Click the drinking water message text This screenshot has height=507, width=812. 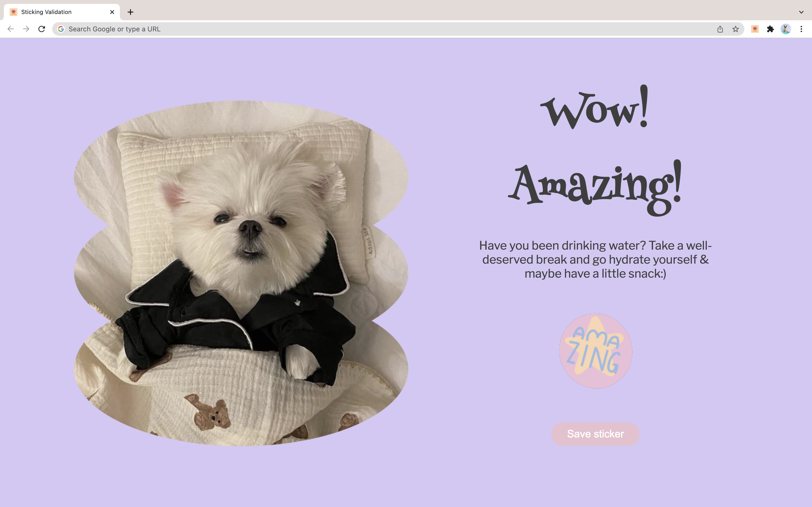tap(595, 260)
